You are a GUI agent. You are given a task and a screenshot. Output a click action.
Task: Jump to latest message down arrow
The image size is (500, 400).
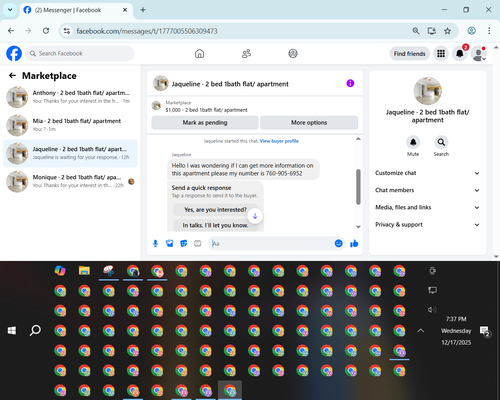255,216
